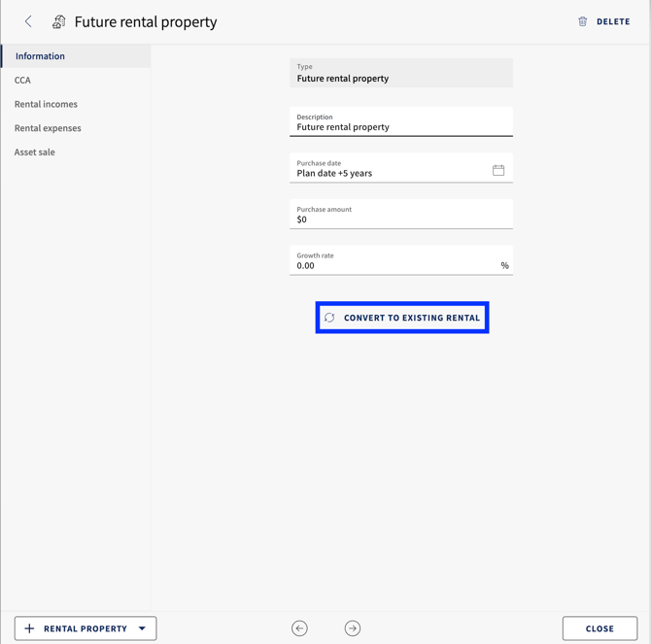Click the convert refresh arrows icon
The width and height of the screenshot is (651, 644).
point(329,318)
